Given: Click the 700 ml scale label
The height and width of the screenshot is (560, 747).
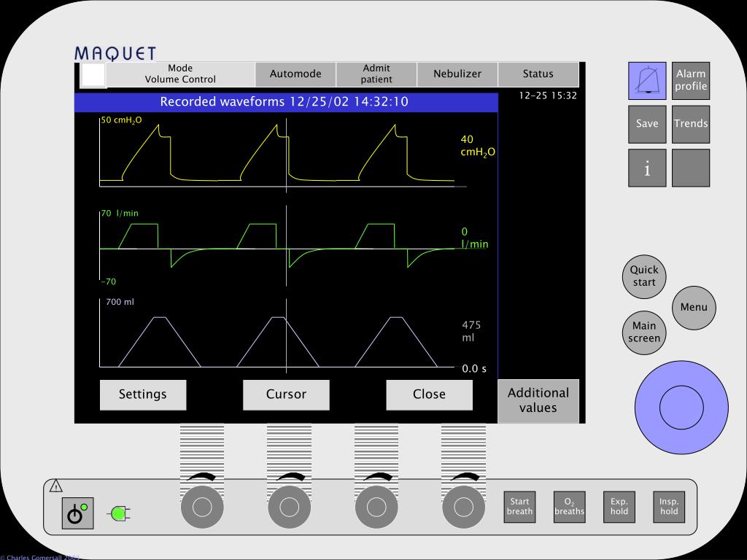Looking at the screenshot, I should click(120, 302).
